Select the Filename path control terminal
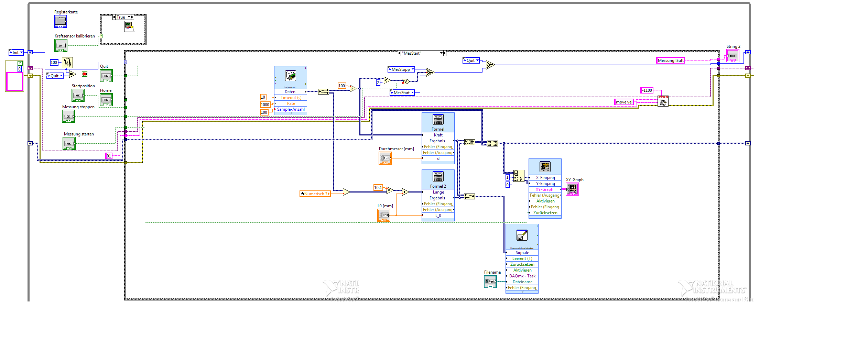 click(x=490, y=282)
